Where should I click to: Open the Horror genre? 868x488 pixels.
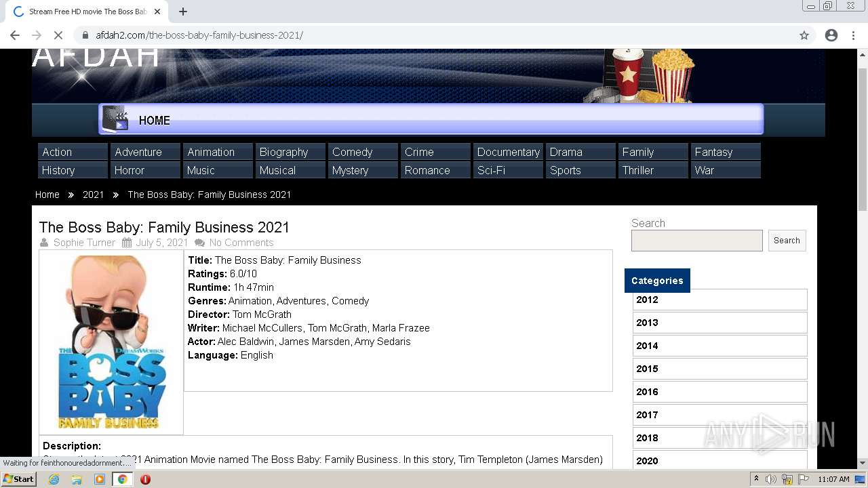click(x=145, y=170)
